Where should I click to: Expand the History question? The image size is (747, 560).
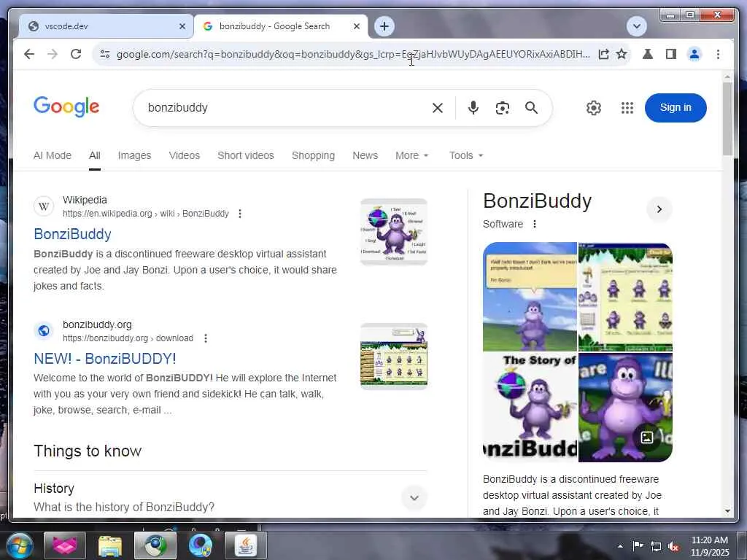coord(414,497)
